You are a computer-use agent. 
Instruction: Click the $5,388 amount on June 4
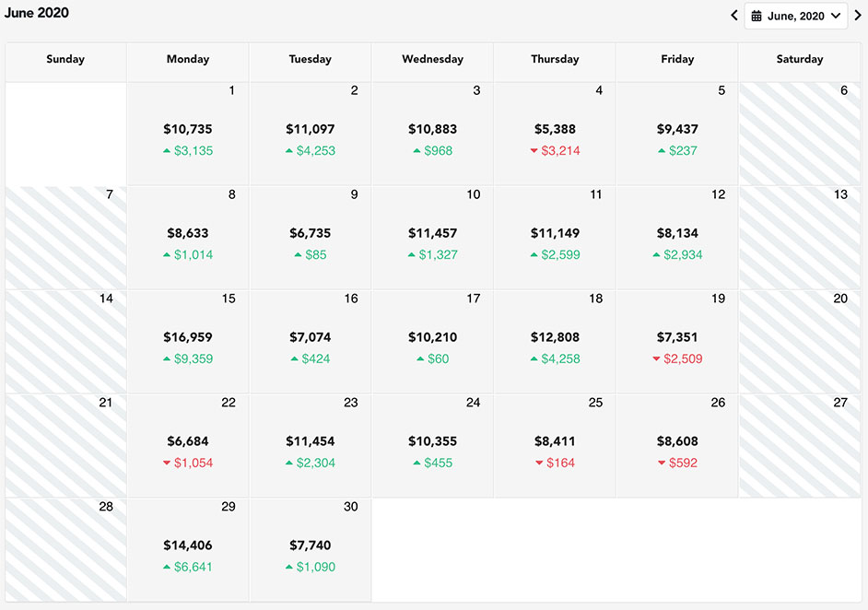555,129
